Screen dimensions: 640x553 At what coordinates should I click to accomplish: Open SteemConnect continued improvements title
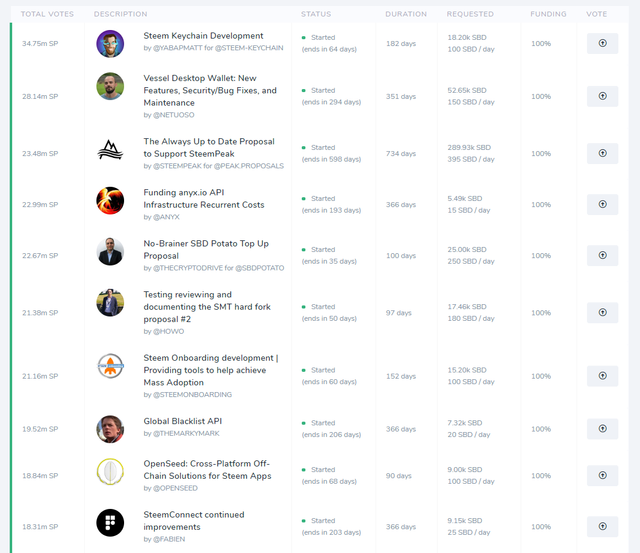[194, 521]
